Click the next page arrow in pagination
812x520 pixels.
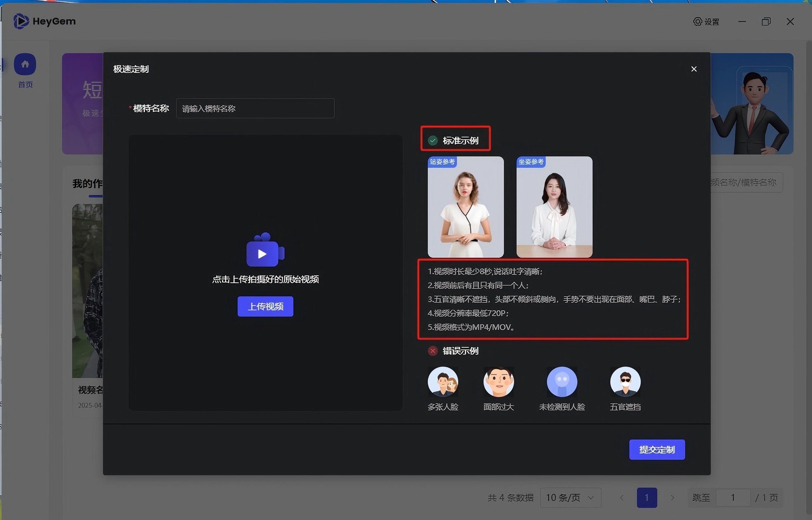(672, 497)
